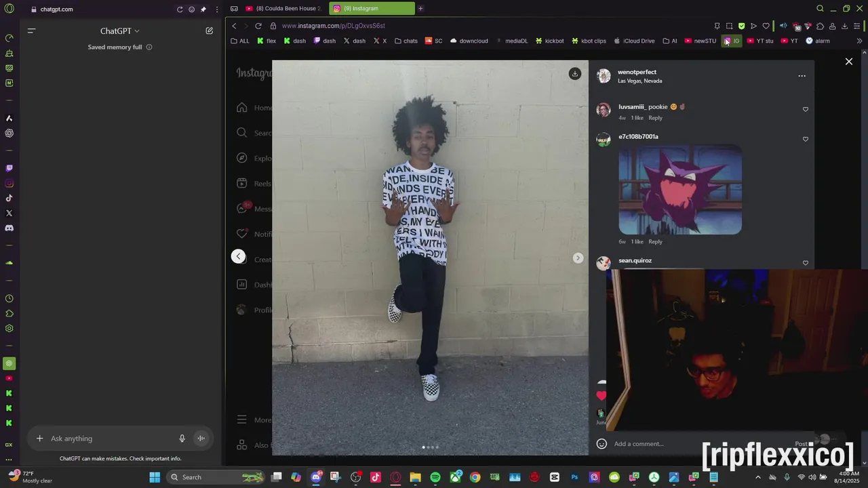Open the browser downloads icon

point(844,26)
